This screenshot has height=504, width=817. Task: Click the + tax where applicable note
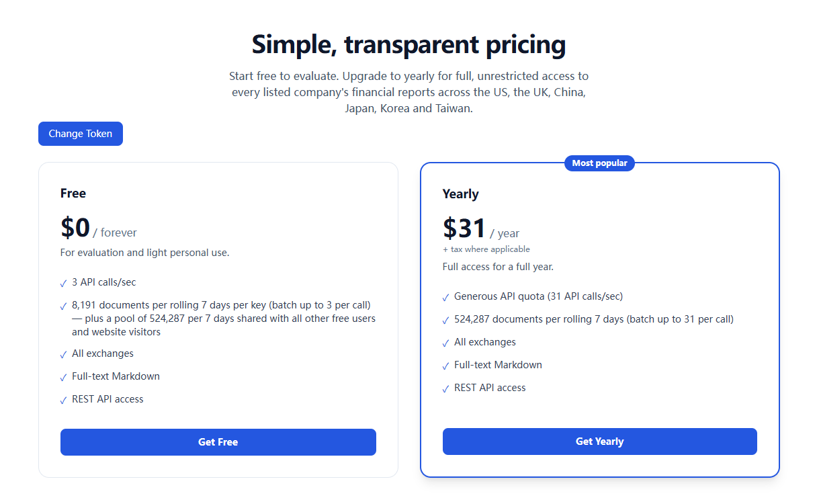click(486, 249)
